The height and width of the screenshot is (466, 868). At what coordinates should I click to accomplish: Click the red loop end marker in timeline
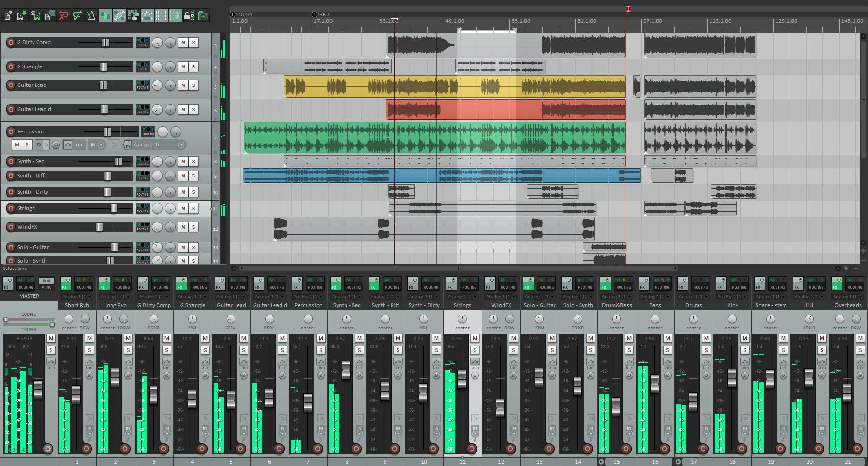(628, 9)
